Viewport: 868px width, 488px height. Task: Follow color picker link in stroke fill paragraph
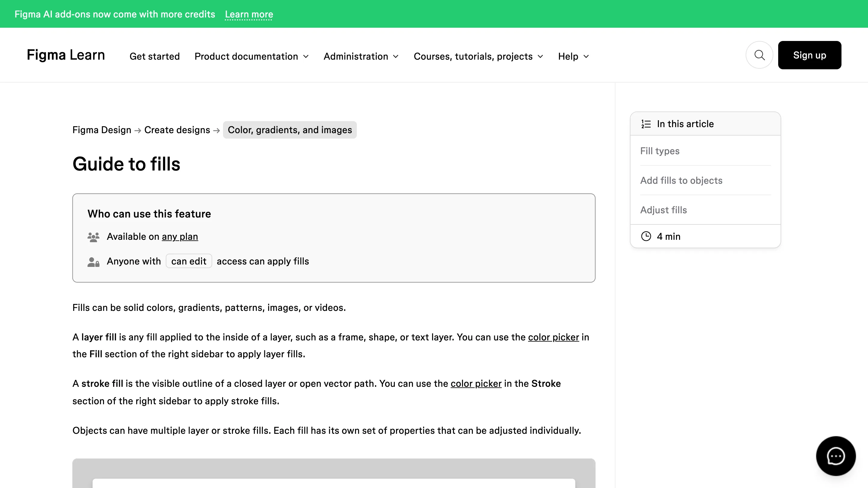click(x=476, y=383)
